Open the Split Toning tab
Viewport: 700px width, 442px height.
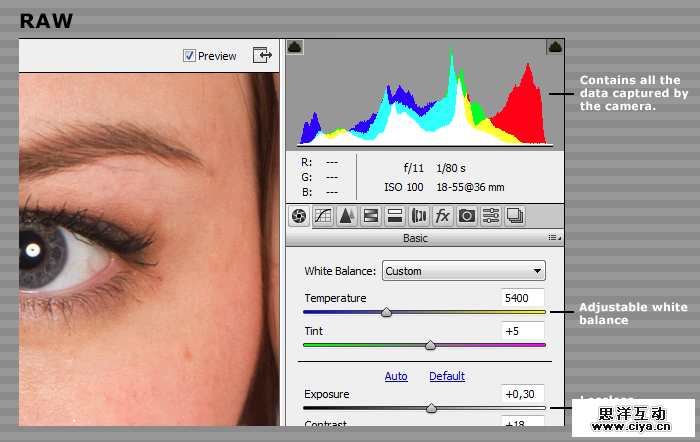click(394, 216)
